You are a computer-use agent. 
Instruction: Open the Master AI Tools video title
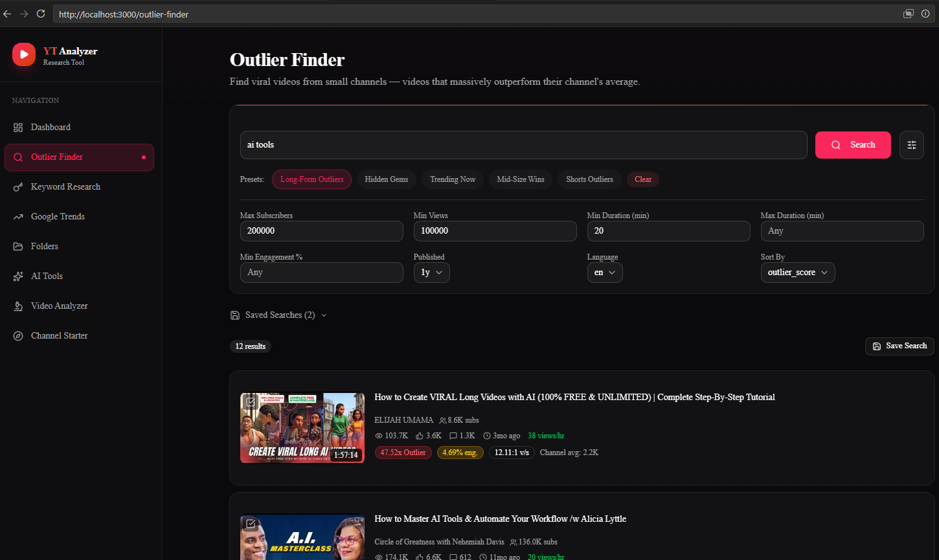[500, 519]
